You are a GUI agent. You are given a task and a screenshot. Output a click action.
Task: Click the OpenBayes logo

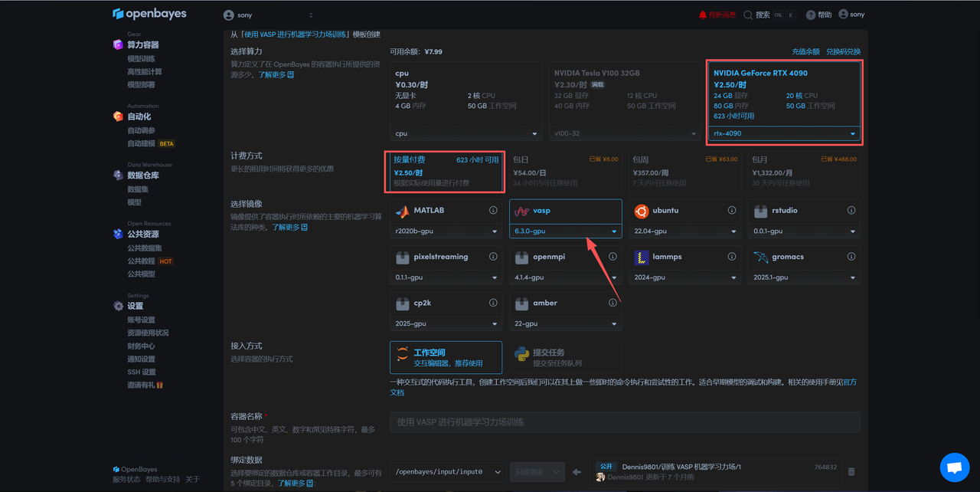click(149, 14)
